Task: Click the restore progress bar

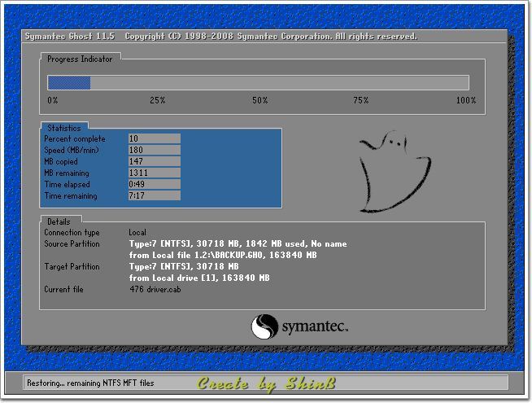Action: point(258,83)
